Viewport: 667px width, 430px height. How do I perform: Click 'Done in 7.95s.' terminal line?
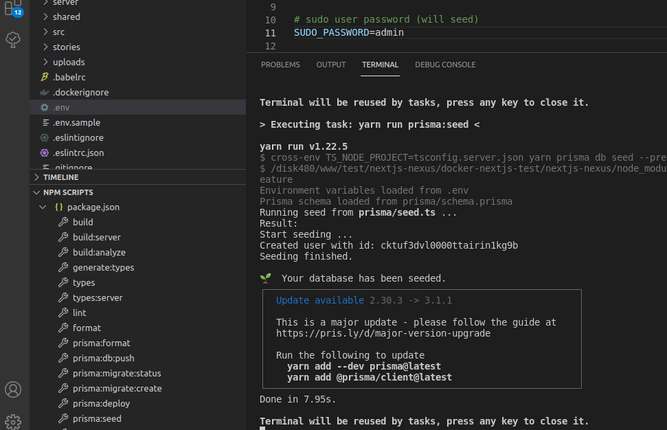298,399
